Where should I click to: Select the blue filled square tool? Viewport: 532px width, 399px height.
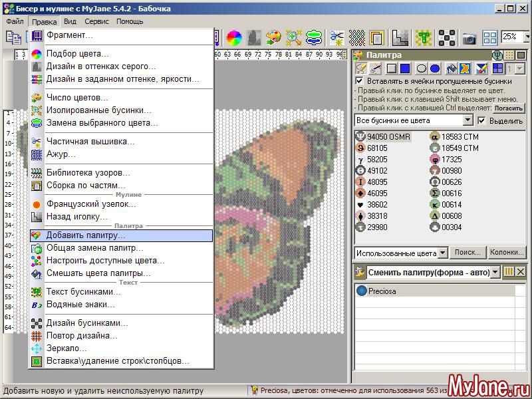(404, 68)
